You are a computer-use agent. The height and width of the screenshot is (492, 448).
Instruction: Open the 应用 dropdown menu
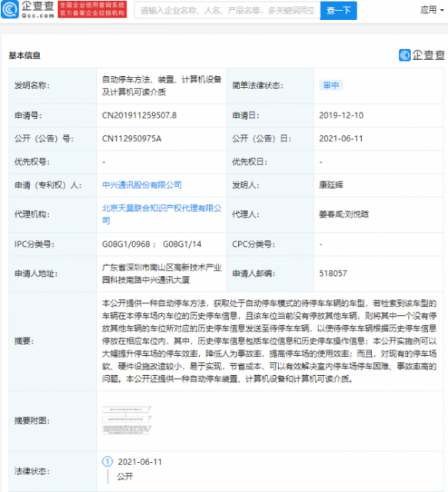click(x=432, y=10)
